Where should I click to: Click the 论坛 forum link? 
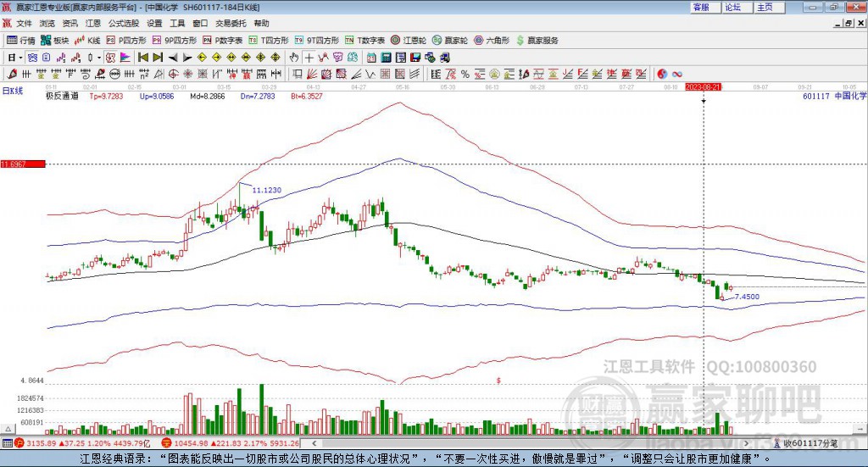tap(732, 7)
